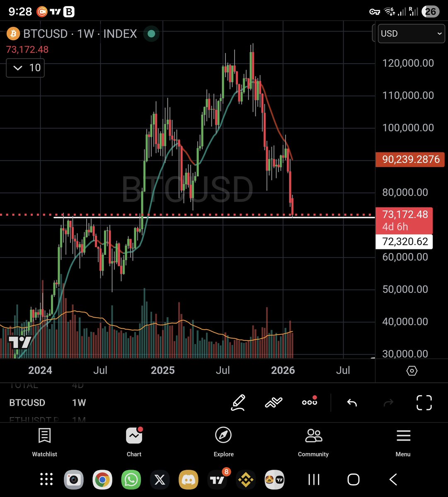Viewport: 448px width, 497px height.
Task: Open chart scale settings hexagon icon
Action: coord(412,370)
